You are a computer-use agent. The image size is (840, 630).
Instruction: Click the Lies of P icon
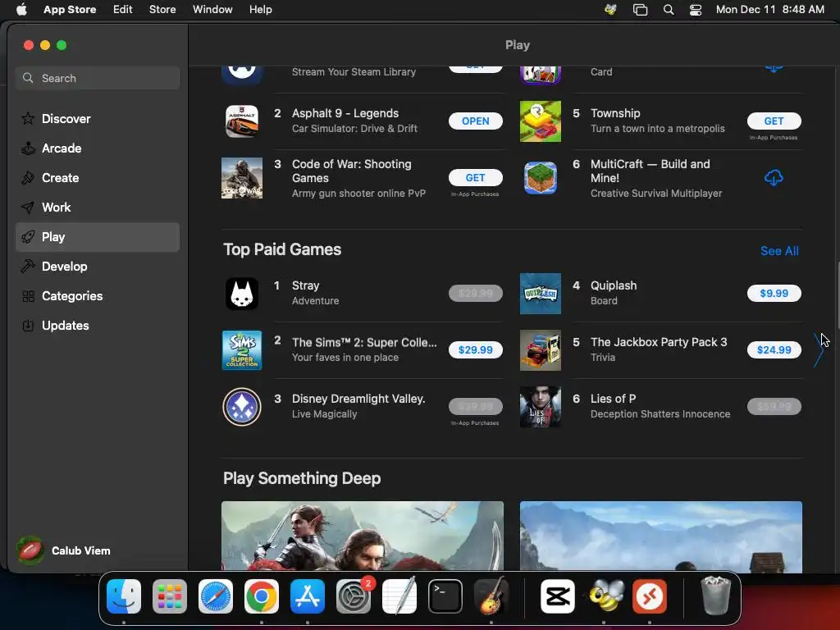click(x=540, y=407)
